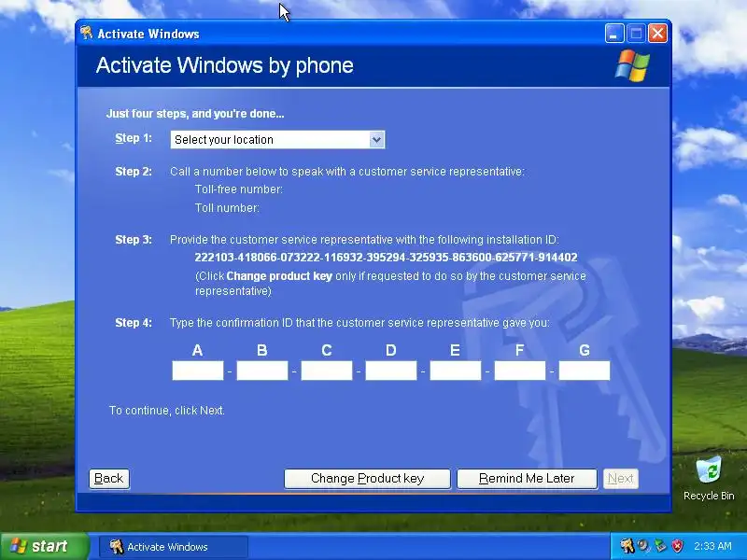Click confirmation ID field F

[x=520, y=371]
